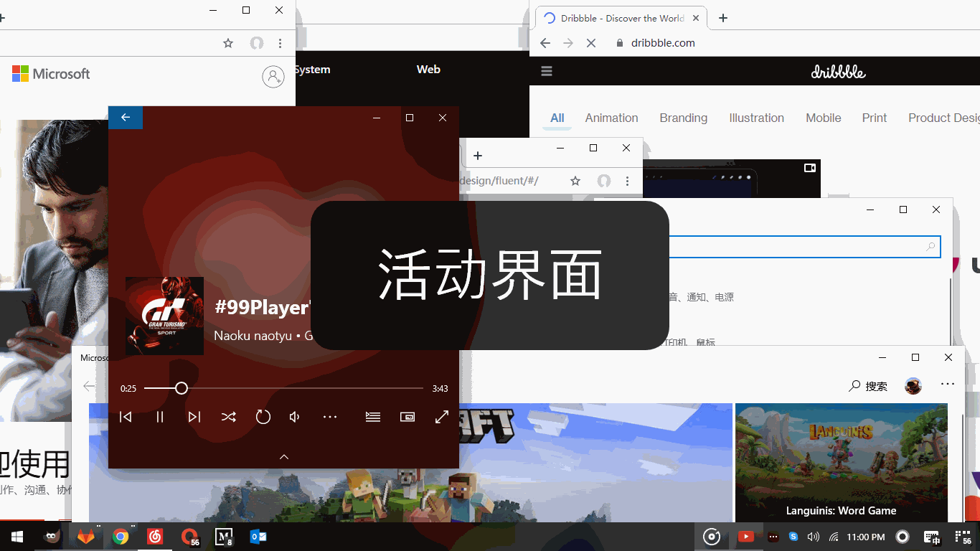Screen dimensions: 980x551
Task: Open menu in Fluent browser window
Action: click(628, 181)
